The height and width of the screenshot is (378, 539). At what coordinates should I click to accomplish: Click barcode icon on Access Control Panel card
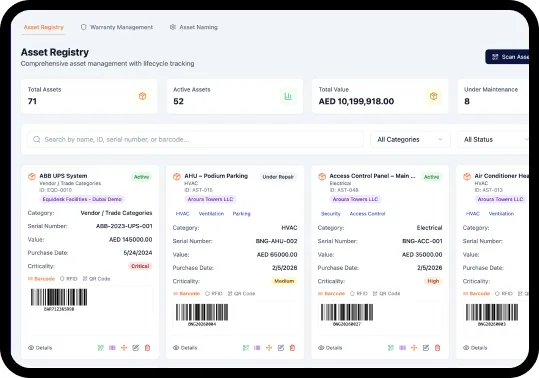tap(402, 348)
